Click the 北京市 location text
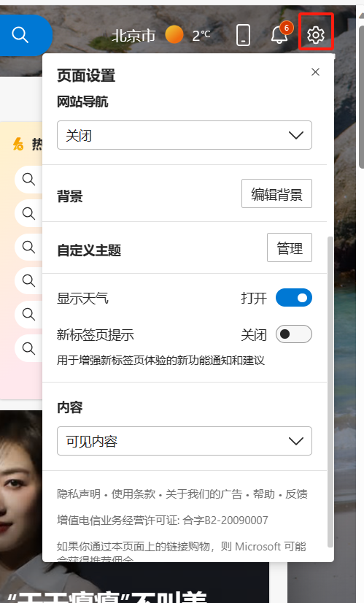364x603 pixels. pyautogui.click(x=133, y=36)
